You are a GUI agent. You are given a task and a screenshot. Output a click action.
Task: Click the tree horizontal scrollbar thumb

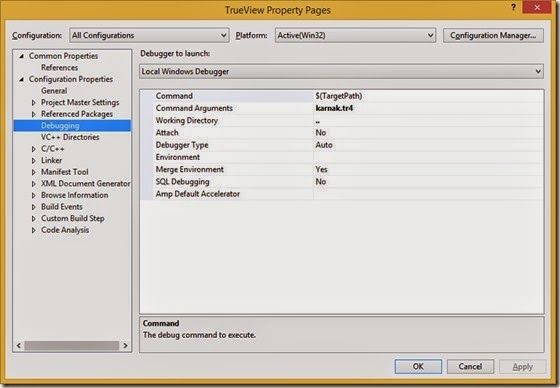coord(72,345)
